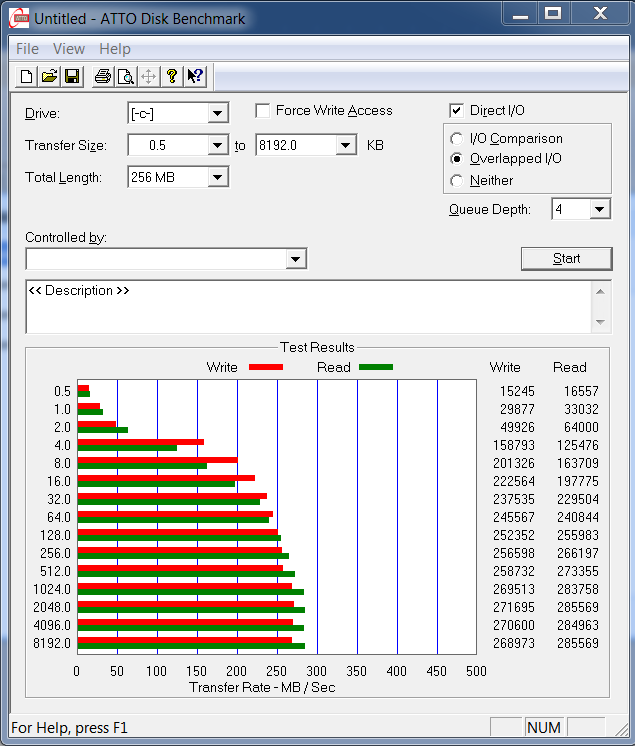Screen dimensions: 635x746
Task: Click the read value 16557
Action: pos(581,391)
